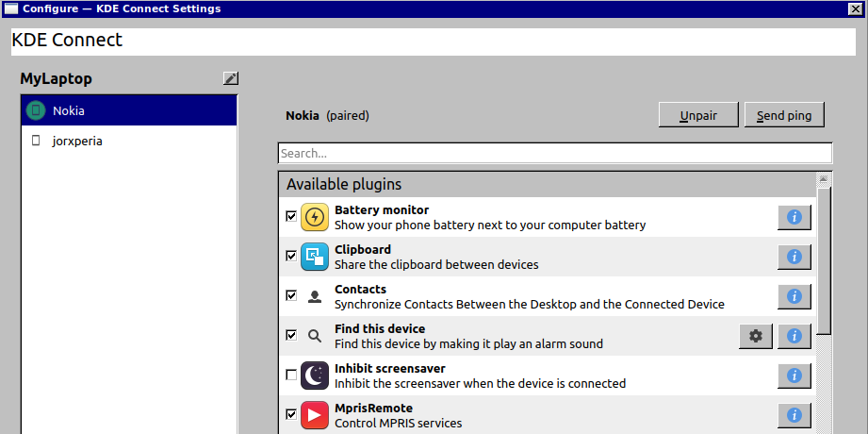Click the plugin list scrollbar thumb
This screenshot has width=868, height=434.
tap(823, 260)
